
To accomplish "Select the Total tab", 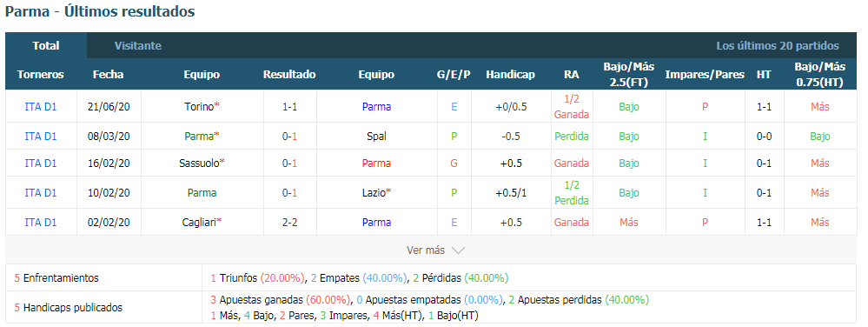I will coord(46,46).
